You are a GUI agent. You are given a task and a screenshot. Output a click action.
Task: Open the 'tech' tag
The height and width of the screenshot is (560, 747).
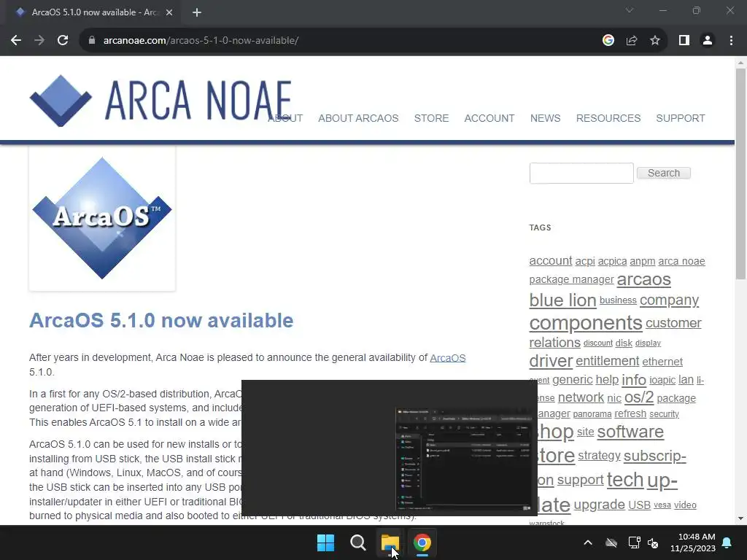(x=625, y=480)
